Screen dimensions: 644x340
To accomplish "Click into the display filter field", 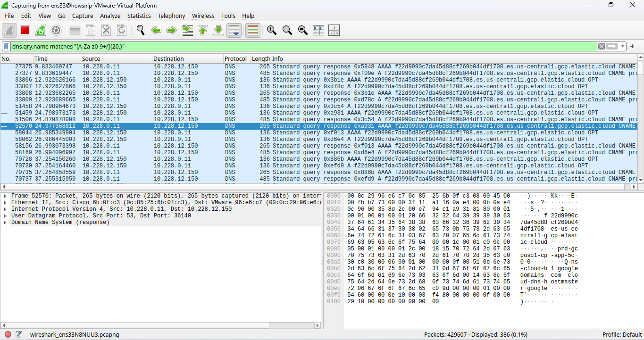I will pos(303,46).
